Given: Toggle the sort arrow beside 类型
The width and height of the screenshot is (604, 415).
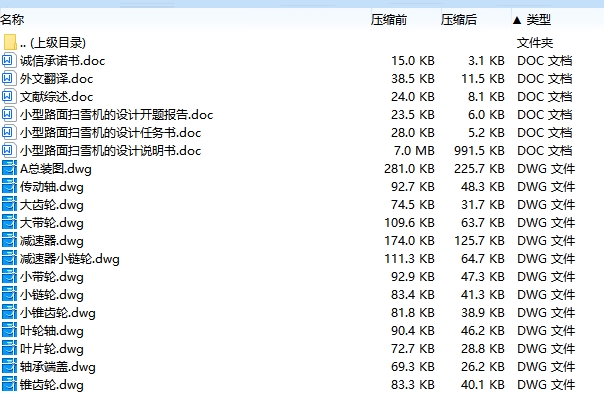Looking at the screenshot, I should point(517,20).
